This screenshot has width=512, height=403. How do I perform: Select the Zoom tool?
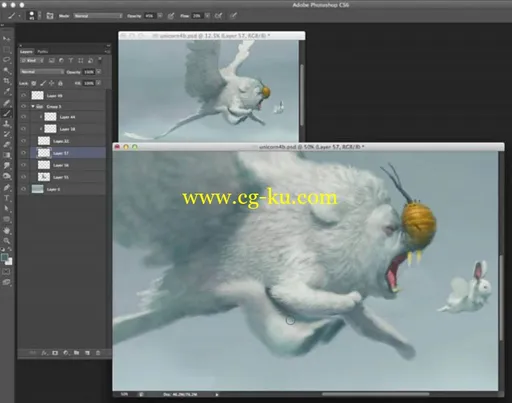[x=6, y=241]
